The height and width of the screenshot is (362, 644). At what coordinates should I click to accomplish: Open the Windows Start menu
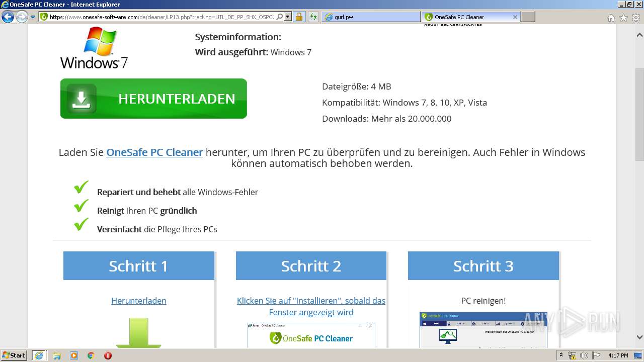(14, 355)
